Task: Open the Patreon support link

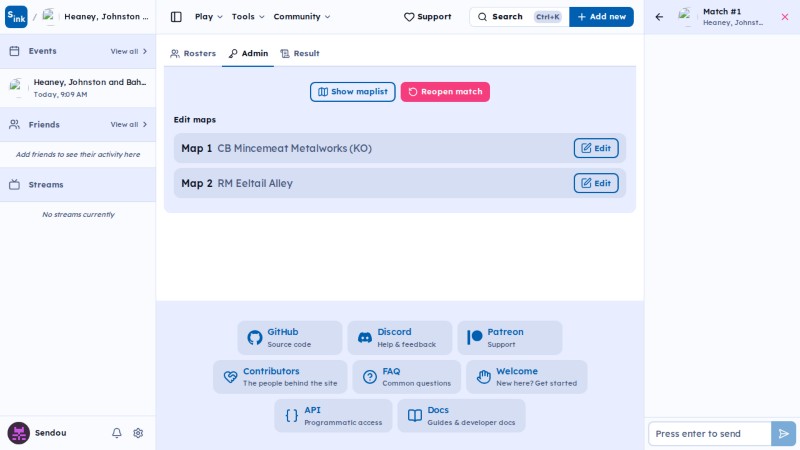Action: [510, 338]
